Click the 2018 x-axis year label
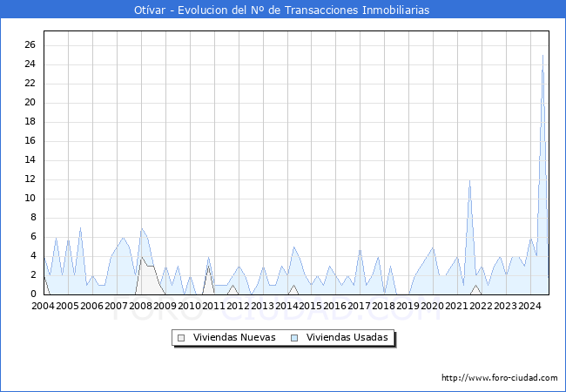Screen dimensions: 566x392 [383, 306]
